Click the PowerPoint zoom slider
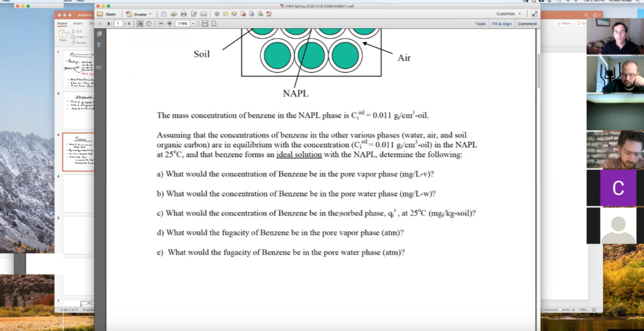This screenshot has height=331, width=644. [x=559, y=310]
